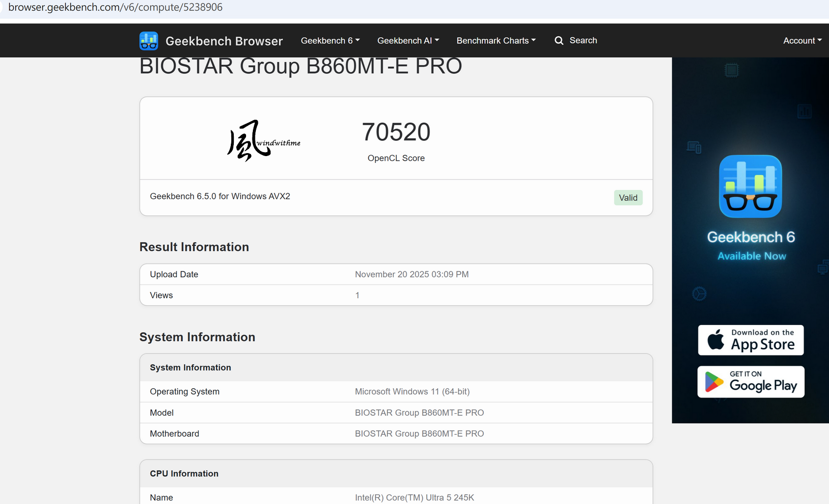Tap the Download on the App Store text
The width and height of the screenshot is (829, 504).
(762, 340)
